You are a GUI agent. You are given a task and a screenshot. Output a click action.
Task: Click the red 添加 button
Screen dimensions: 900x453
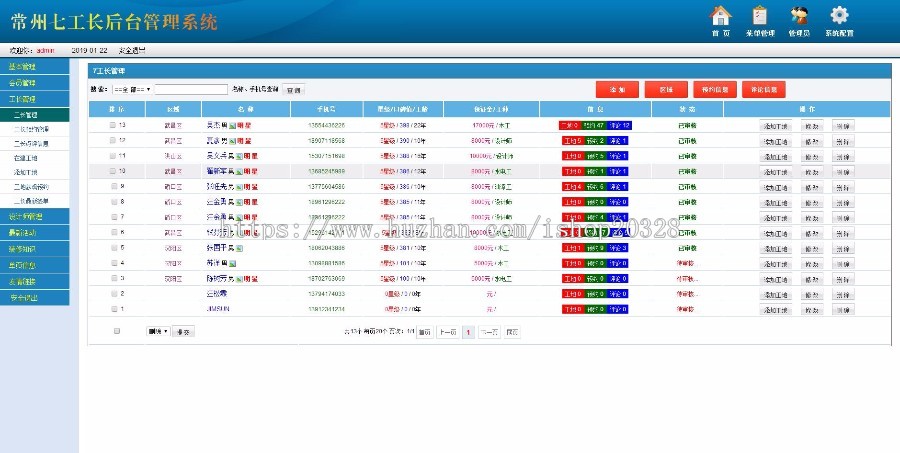[x=617, y=90]
